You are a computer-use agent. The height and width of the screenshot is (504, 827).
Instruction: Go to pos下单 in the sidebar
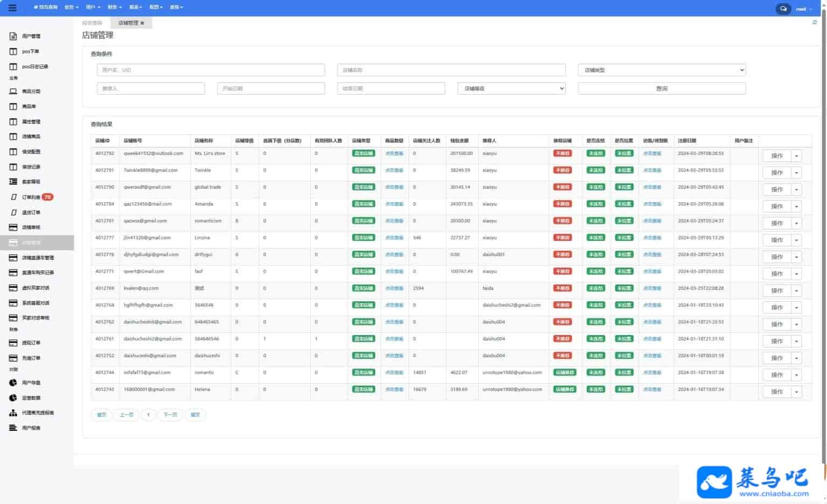coord(30,52)
